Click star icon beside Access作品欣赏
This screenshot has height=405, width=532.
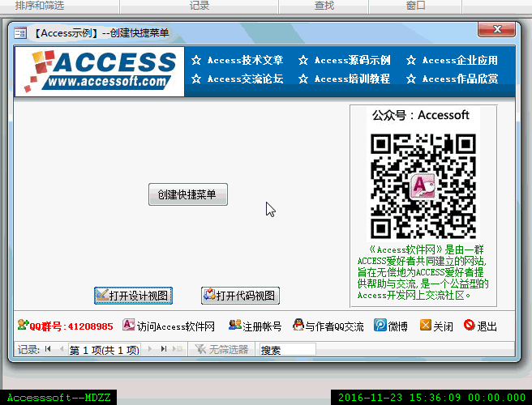click(411, 79)
